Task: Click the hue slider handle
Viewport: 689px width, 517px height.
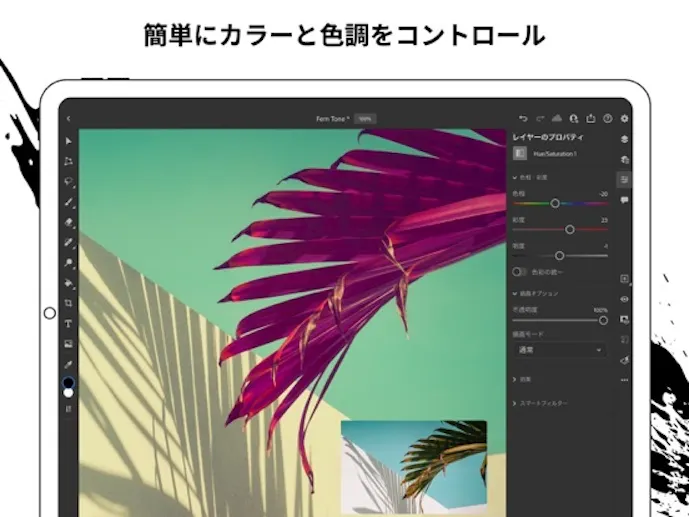Action: click(555, 203)
